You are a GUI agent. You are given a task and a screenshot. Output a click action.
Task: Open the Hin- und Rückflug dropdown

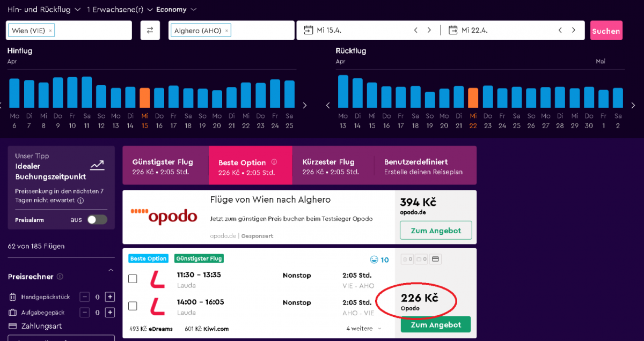pyautogui.click(x=44, y=10)
